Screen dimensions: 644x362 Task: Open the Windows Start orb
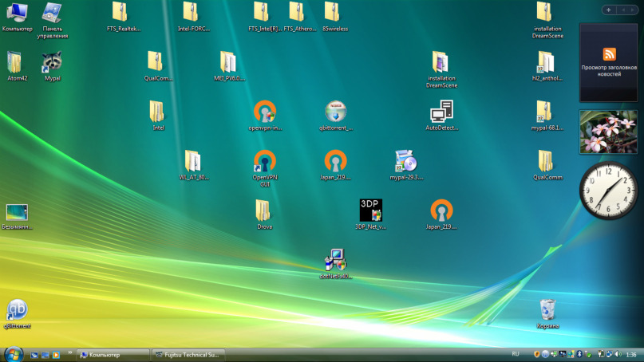coord(14,353)
